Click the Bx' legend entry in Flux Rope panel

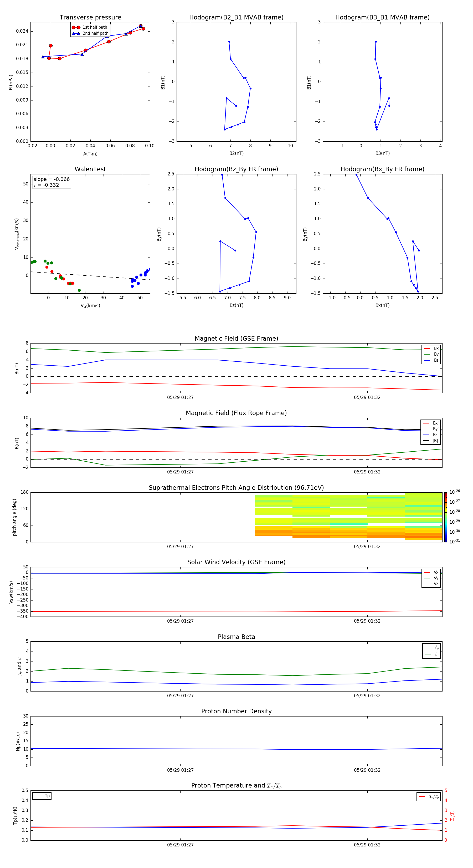(x=431, y=423)
